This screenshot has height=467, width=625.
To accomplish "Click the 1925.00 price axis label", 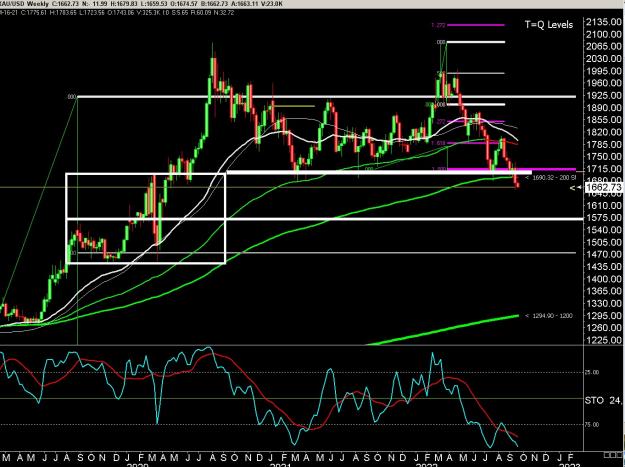I will tap(604, 95).
